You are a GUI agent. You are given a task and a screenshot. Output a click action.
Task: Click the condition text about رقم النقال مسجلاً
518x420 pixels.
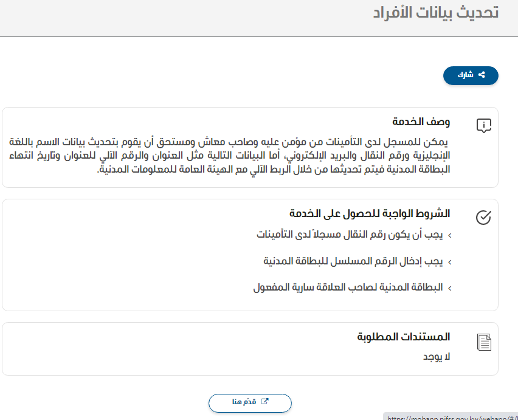(350, 234)
